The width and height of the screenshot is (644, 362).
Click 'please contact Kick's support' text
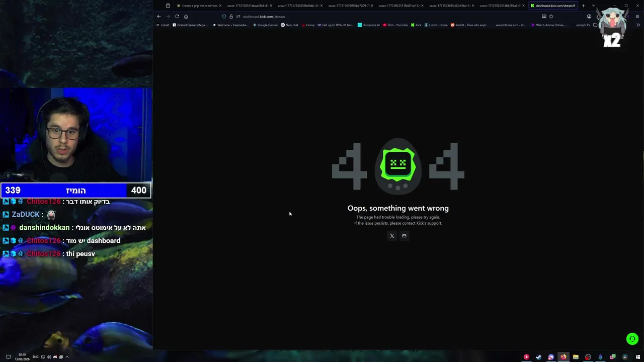pyautogui.click(x=415, y=223)
